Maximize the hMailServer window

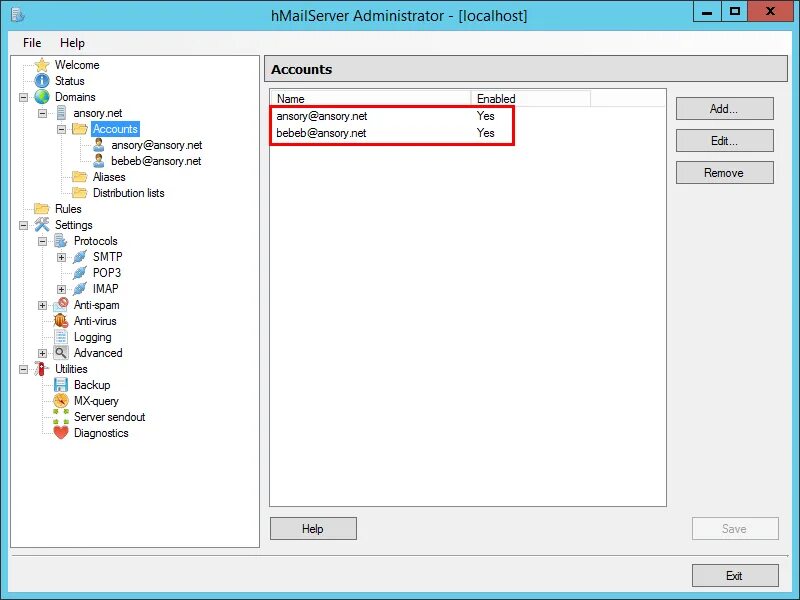[735, 12]
